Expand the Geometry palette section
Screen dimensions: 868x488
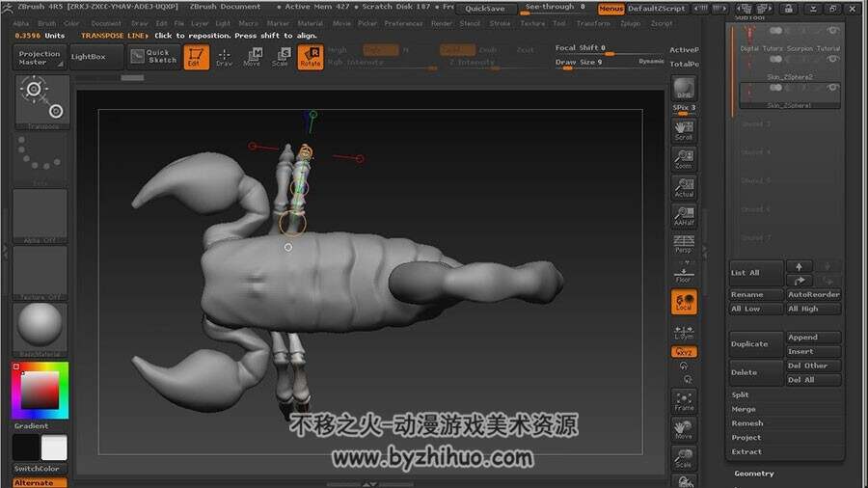754,474
